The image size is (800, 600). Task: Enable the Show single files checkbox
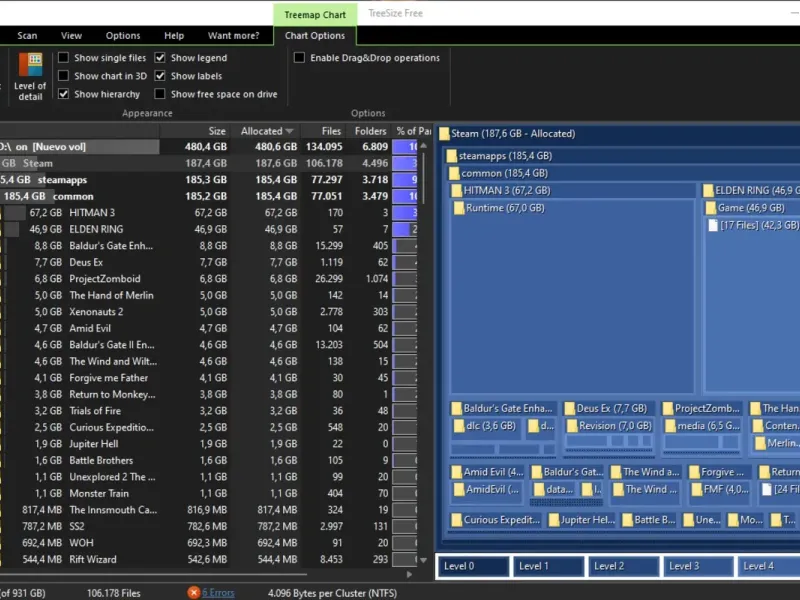click(x=63, y=58)
